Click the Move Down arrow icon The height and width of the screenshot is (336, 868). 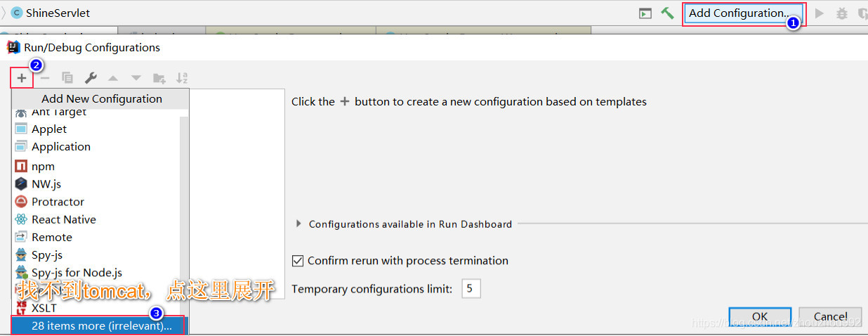coord(136,78)
